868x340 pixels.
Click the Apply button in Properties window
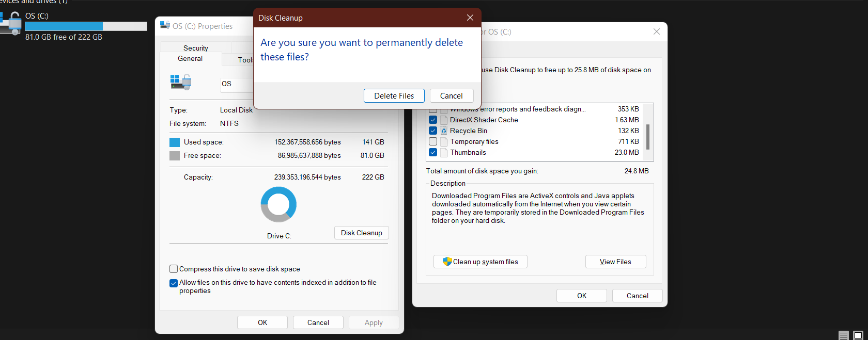[374, 322]
